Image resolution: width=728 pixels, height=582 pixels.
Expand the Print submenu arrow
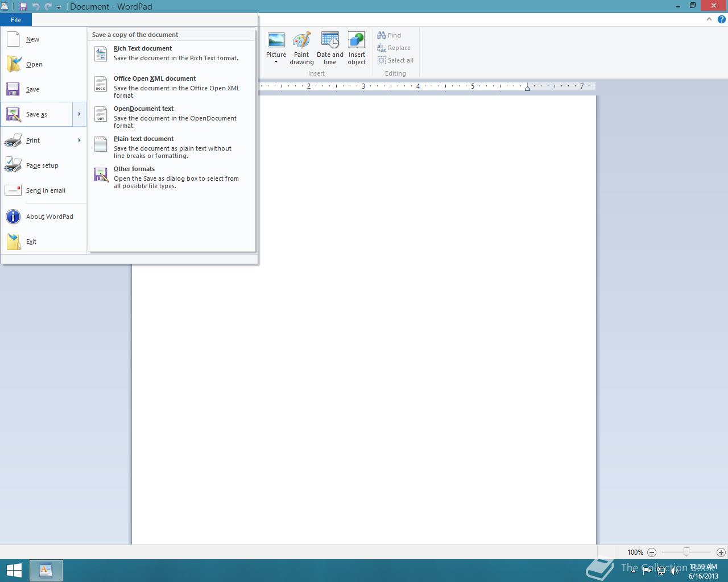(x=79, y=141)
